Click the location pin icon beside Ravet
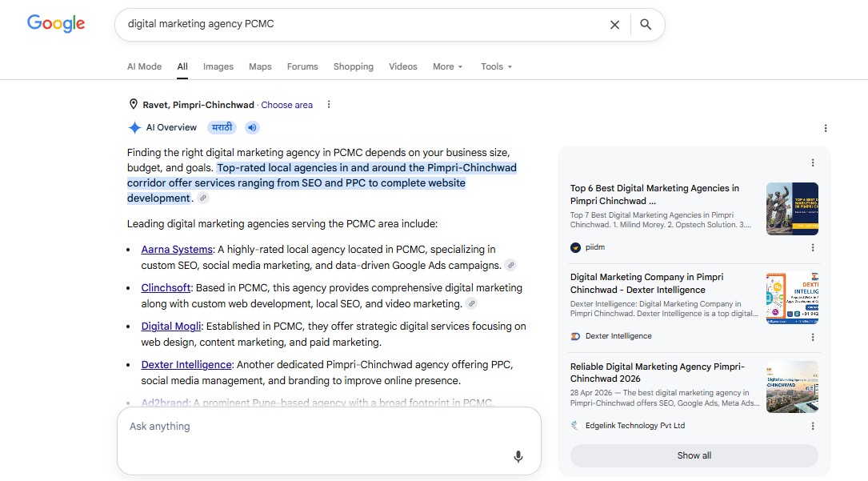This screenshot has width=868, height=481. point(134,104)
